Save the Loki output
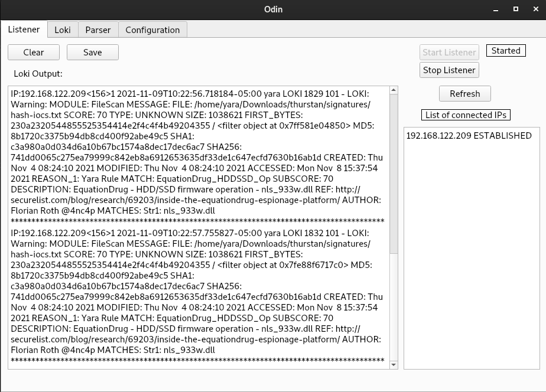Image resolution: width=546 pixels, height=392 pixels. [93, 52]
